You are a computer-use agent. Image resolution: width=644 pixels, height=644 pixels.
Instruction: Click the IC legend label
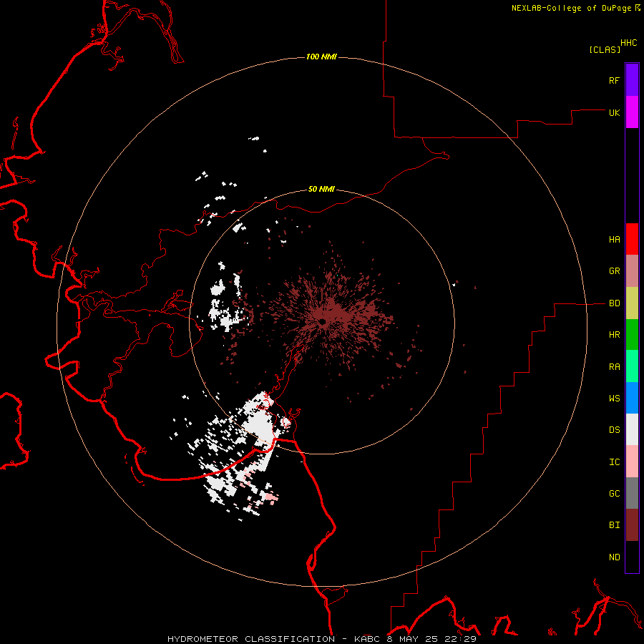(x=614, y=462)
